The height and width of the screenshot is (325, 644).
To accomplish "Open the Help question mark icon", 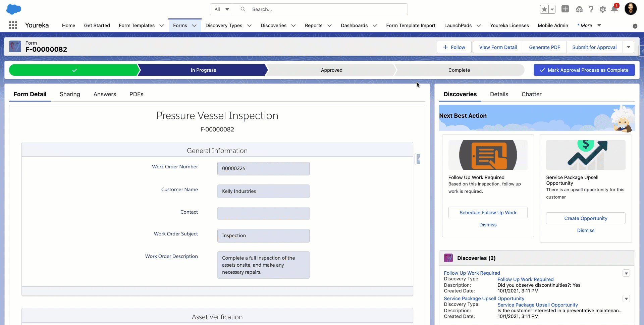I will tap(591, 9).
